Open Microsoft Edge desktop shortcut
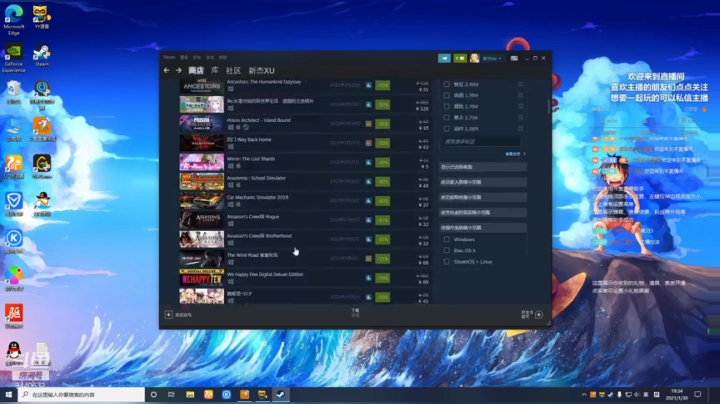This screenshot has height=404, width=720. point(14,20)
